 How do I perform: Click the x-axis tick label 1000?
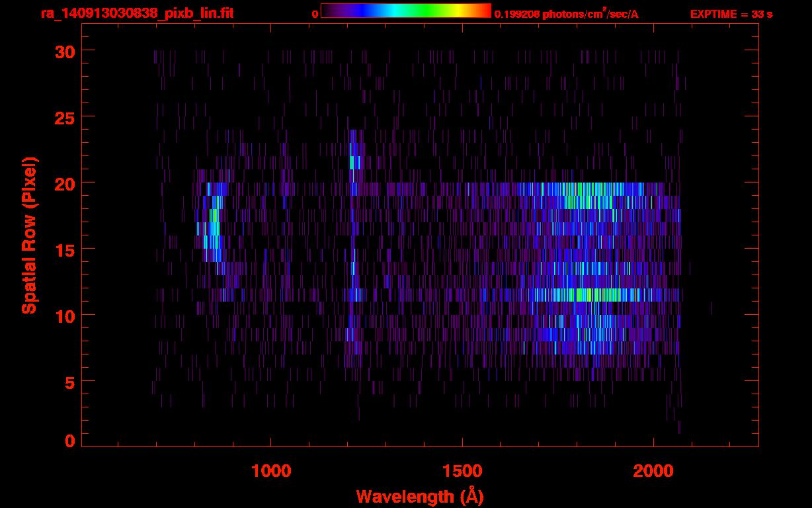coord(271,471)
